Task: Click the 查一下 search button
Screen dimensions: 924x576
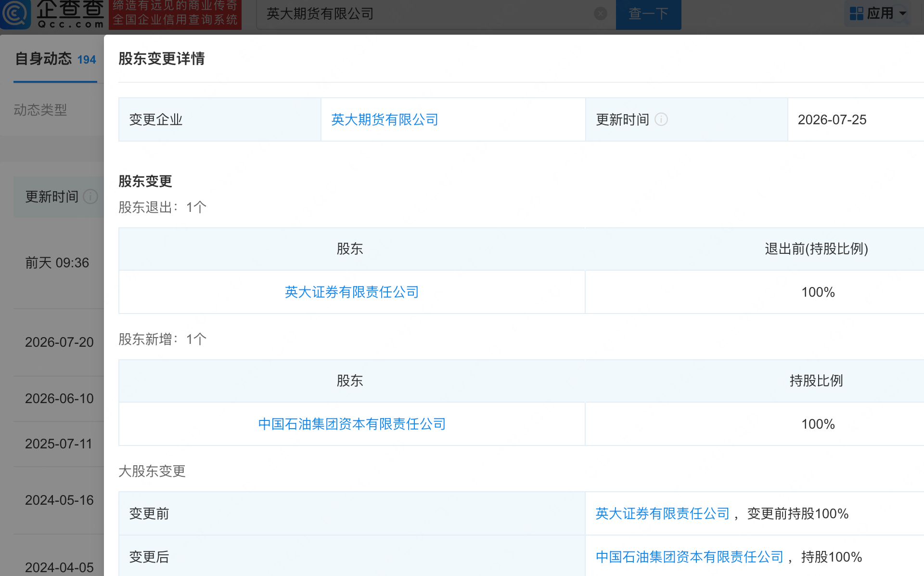Action: [x=649, y=13]
